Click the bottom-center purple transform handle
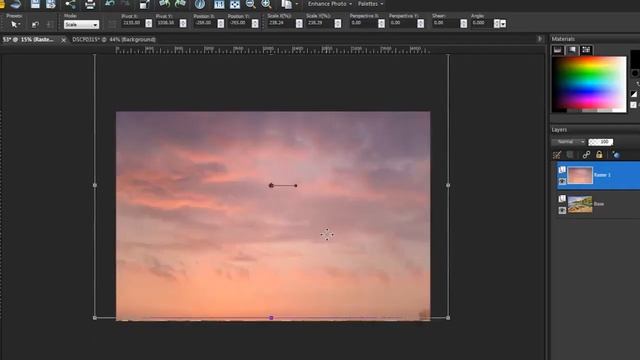 [x=271, y=318]
